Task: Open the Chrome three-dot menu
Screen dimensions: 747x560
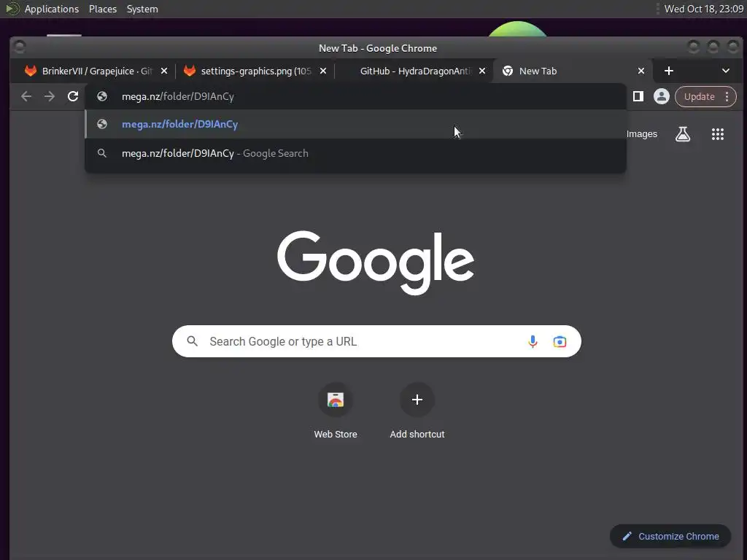Action: [727, 97]
